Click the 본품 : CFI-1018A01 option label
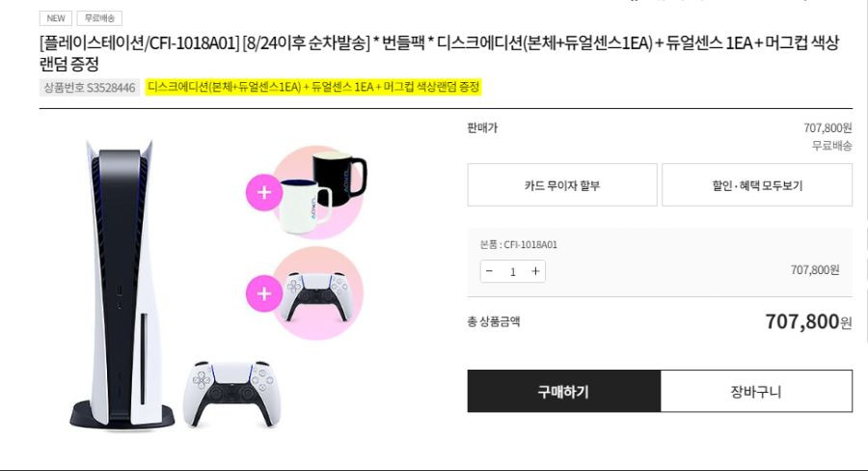The image size is (868, 471). click(x=519, y=244)
